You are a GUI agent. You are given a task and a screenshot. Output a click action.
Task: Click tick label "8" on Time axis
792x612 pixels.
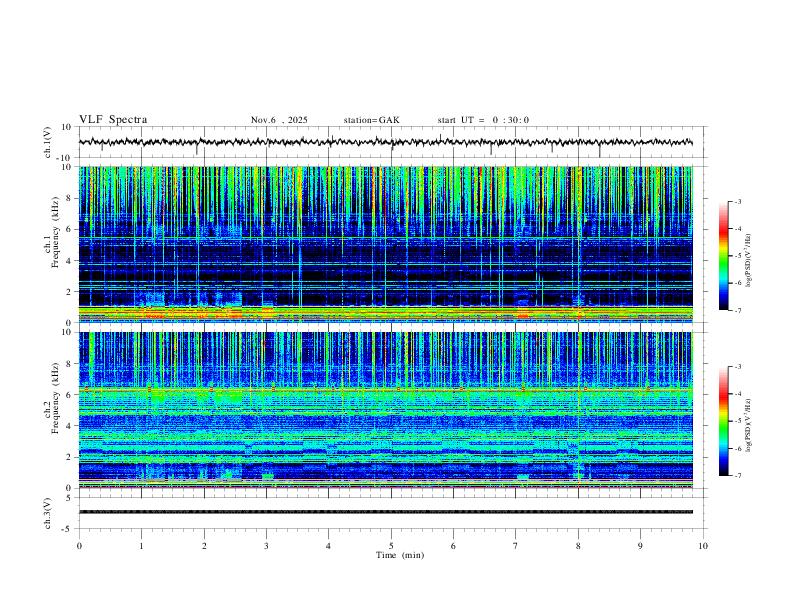coord(578,546)
